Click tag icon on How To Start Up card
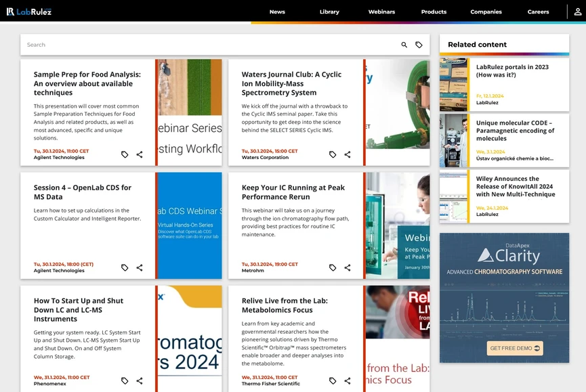 (x=125, y=380)
